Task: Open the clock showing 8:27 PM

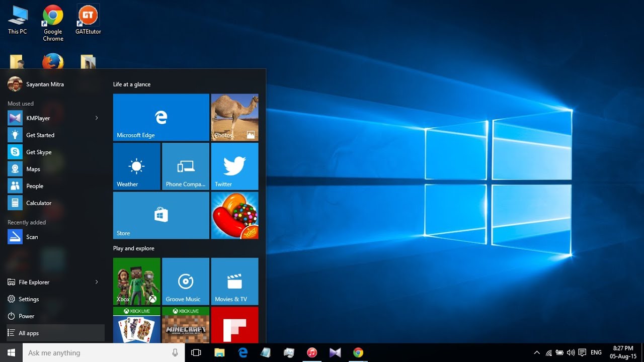Action: click(x=623, y=352)
